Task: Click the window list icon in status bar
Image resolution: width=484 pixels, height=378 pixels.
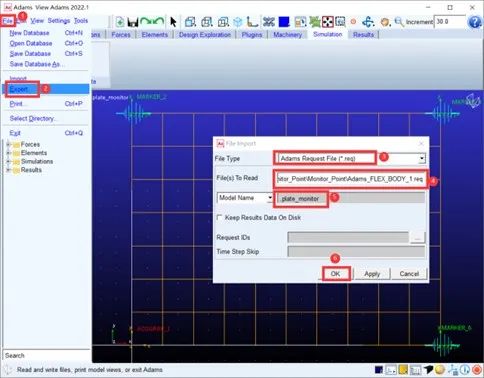Action: tap(416, 369)
